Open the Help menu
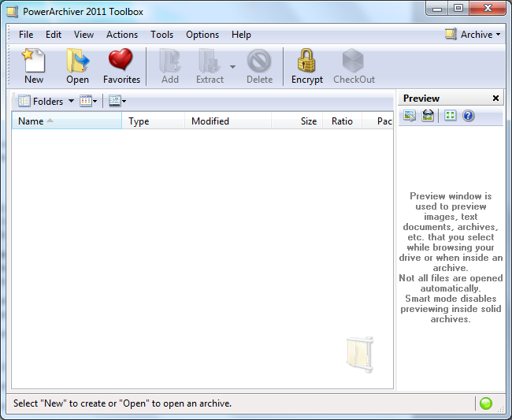 241,35
